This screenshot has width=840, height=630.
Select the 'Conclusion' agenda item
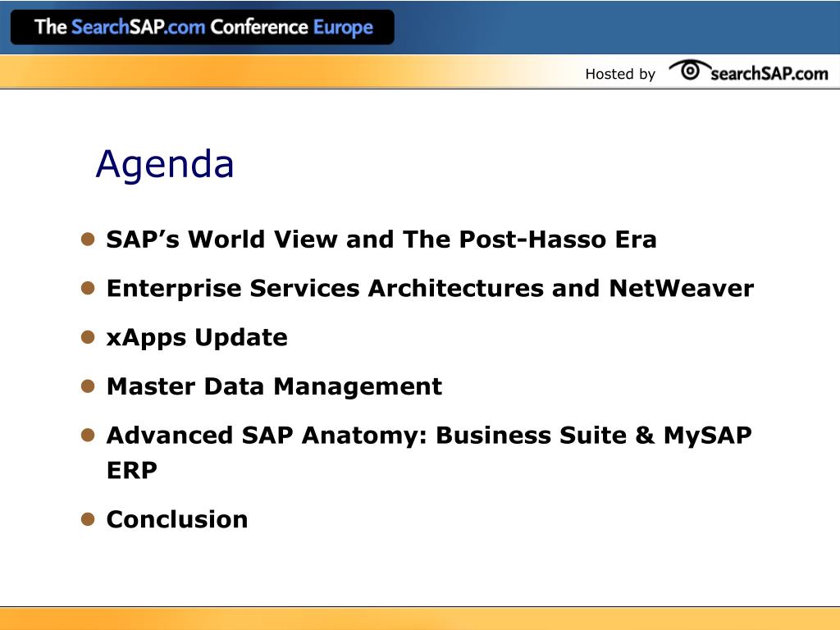point(177,519)
